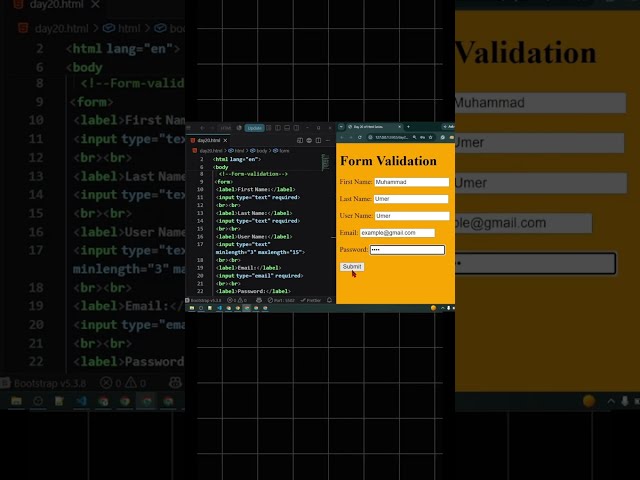Open errors count in status bar
The height and width of the screenshot is (480, 640).
[x=233, y=300]
